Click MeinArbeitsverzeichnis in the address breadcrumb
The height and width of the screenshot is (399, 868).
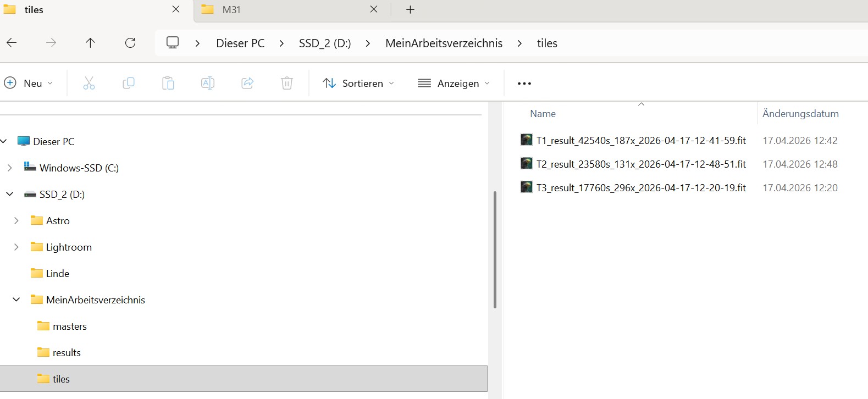coord(444,43)
